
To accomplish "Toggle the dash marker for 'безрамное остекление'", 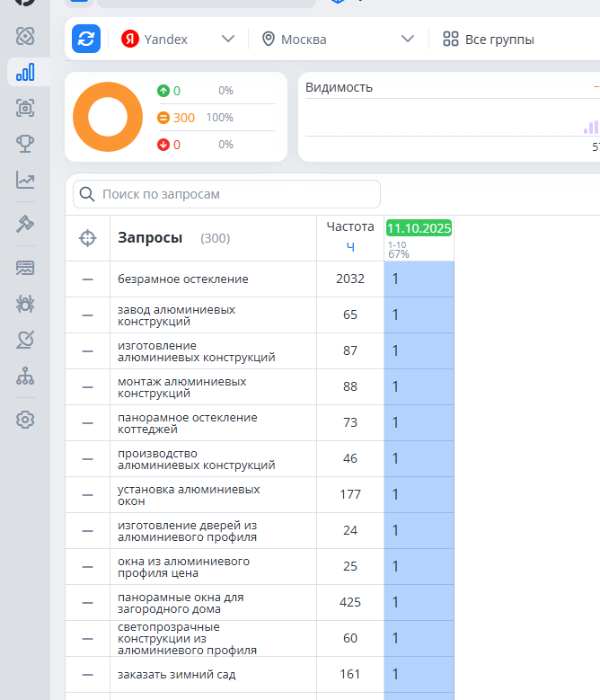I will click(x=87, y=279).
